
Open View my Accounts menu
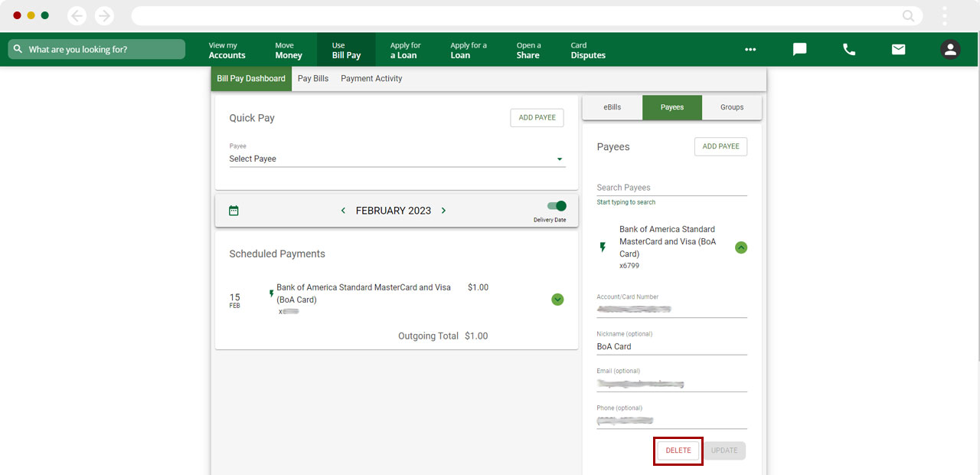click(227, 50)
